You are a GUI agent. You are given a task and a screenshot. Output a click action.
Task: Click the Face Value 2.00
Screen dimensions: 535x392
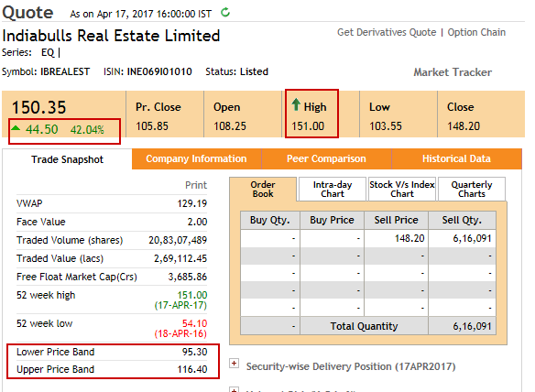coord(197,222)
